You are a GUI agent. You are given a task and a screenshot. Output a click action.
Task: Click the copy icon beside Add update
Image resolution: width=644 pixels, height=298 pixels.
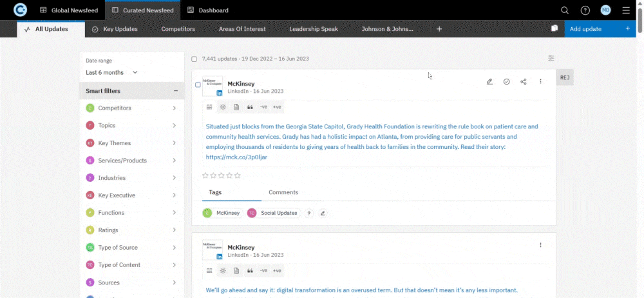tap(554, 28)
